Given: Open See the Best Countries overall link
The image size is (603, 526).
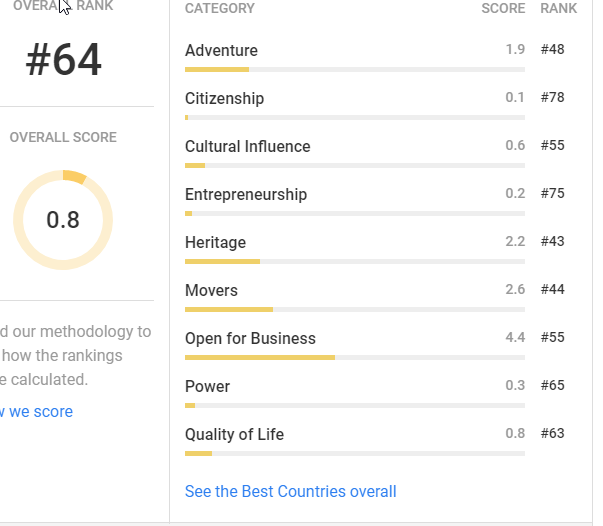Looking at the screenshot, I should 290,491.
